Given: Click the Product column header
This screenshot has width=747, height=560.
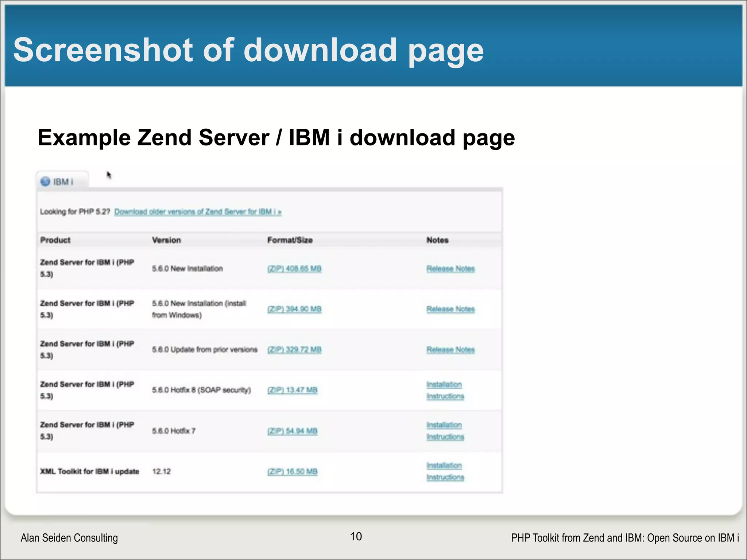Looking at the screenshot, I should tap(55, 240).
